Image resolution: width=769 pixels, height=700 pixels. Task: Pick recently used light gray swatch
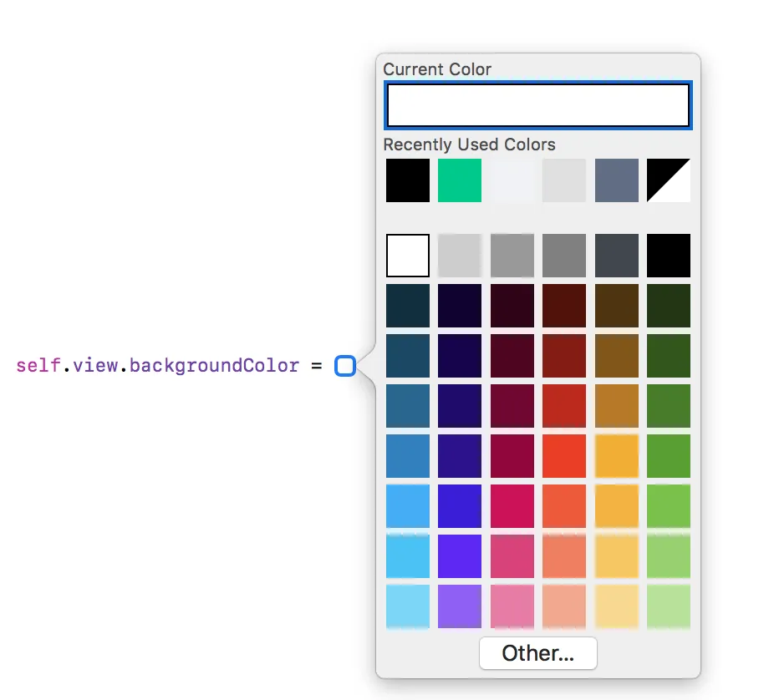(564, 180)
